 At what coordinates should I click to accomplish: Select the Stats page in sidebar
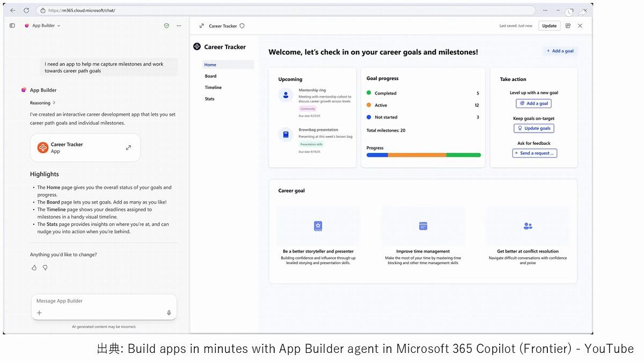[209, 99]
